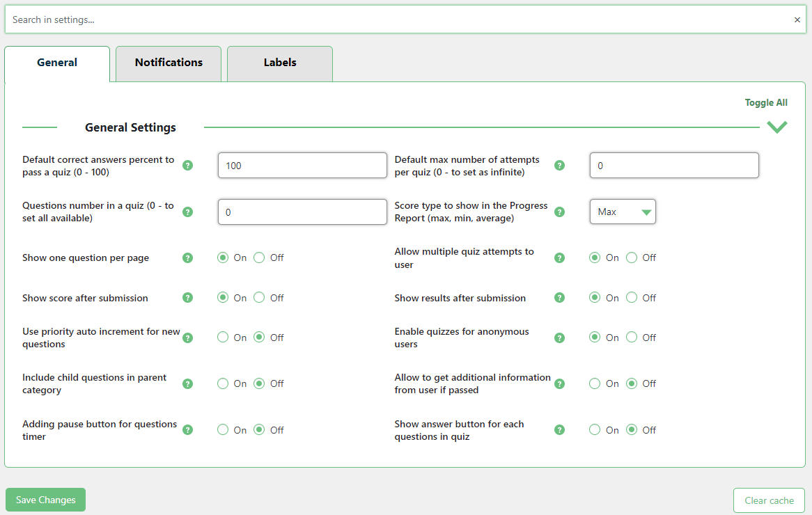812x515 pixels.
Task: Click help icon beside max number of attempts
Action: [559, 166]
